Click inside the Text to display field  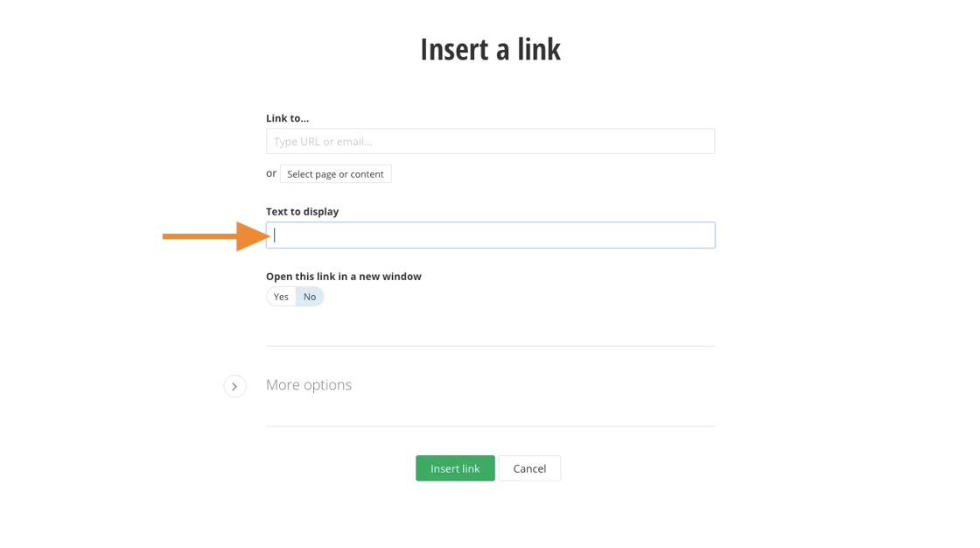point(490,235)
